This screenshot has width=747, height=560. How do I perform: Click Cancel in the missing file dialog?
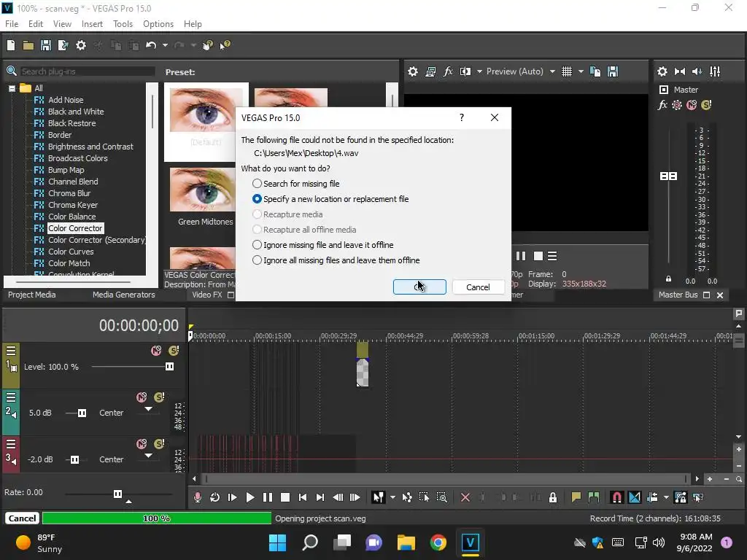(x=478, y=287)
